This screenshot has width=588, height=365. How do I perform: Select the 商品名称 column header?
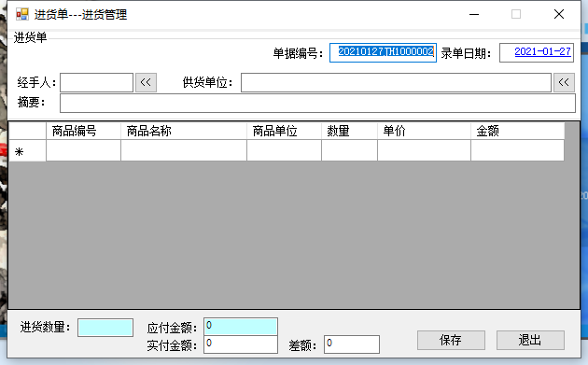[x=184, y=131]
